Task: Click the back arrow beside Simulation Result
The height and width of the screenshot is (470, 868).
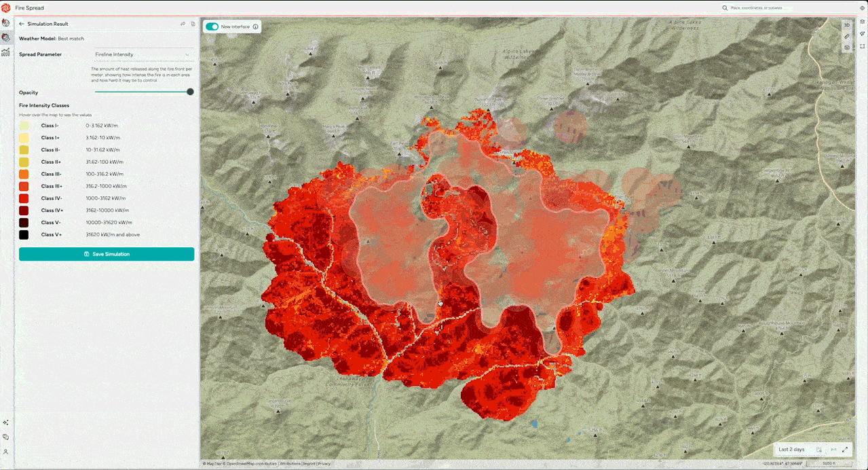Action: (x=22, y=24)
